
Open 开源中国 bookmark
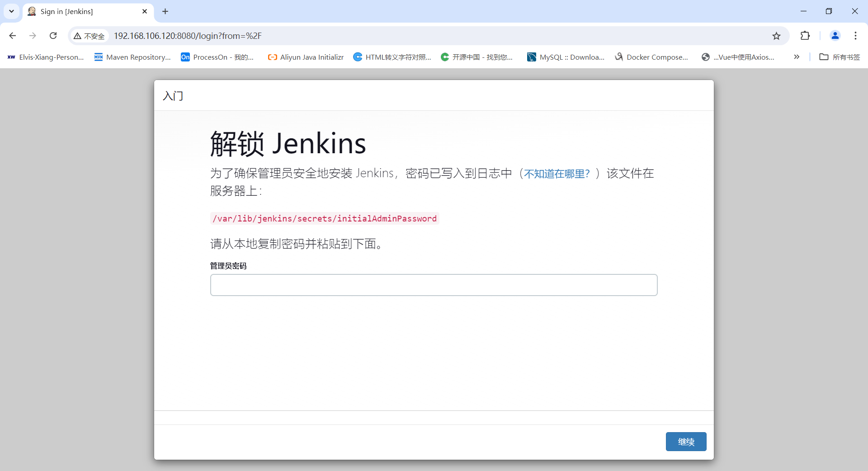(x=477, y=57)
